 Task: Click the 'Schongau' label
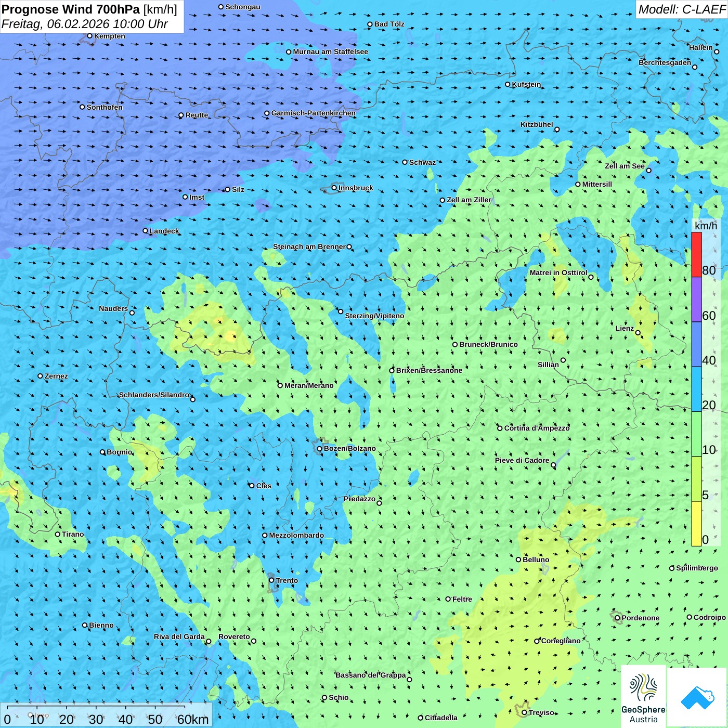tap(243, 7)
